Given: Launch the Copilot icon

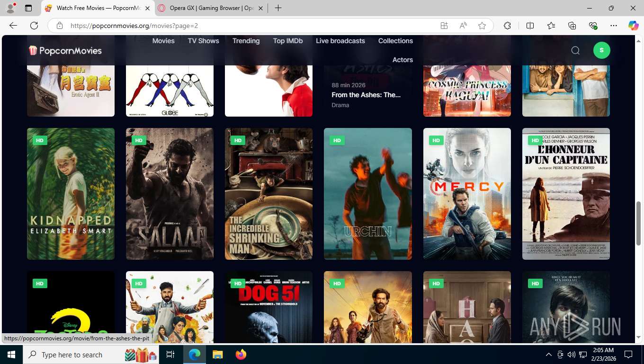Looking at the screenshot, I should [634, 26].
